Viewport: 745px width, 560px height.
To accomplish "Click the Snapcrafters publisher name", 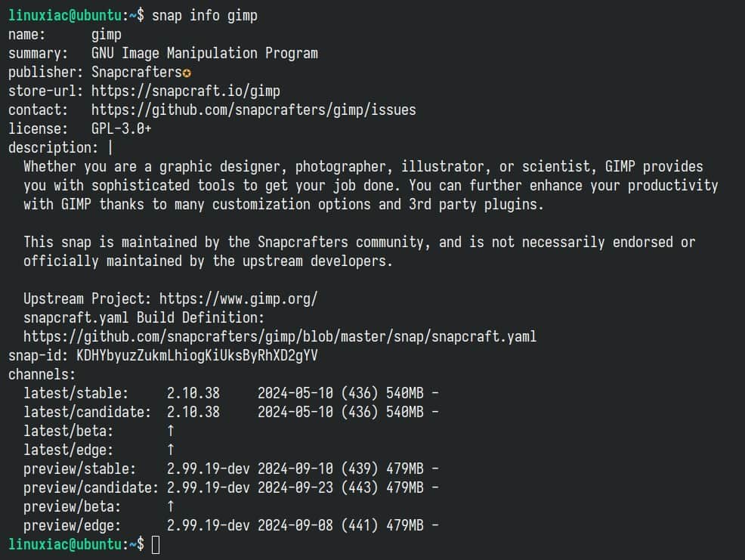I will [x=137, y=73].
